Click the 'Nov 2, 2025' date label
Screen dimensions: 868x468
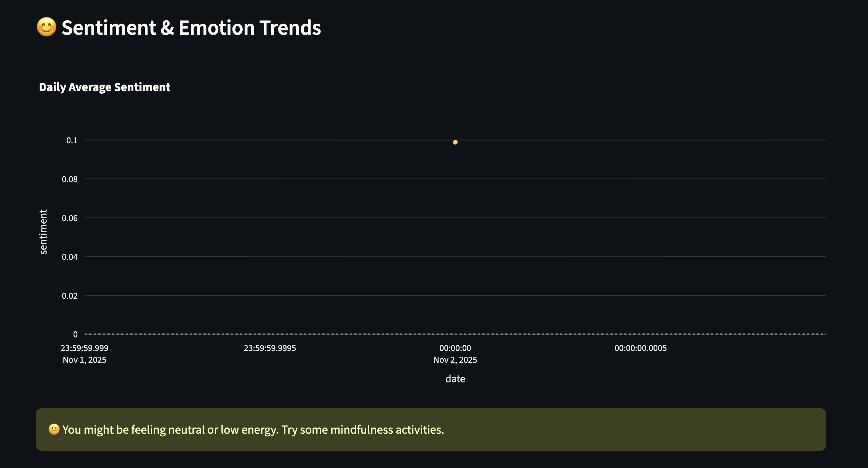455,360
